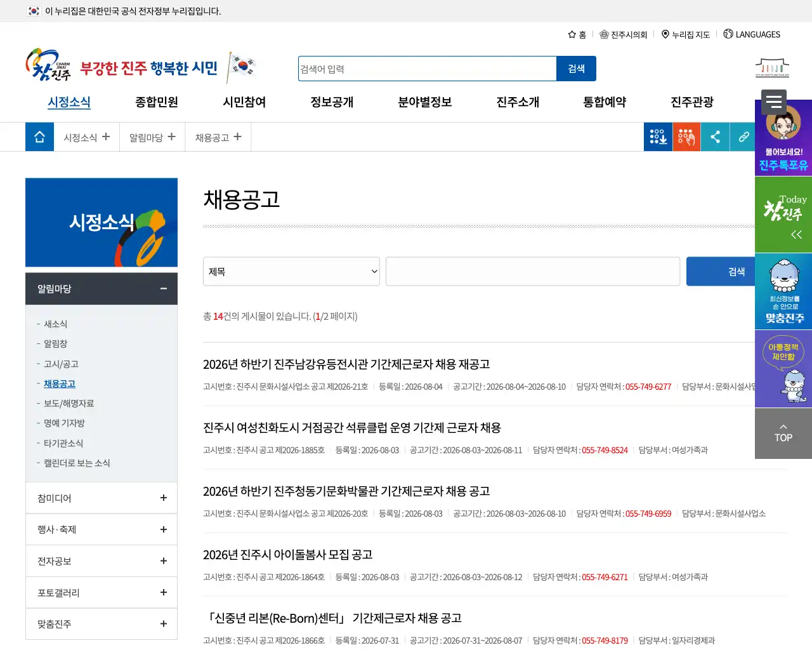The width and height of the screenshot is (812, 650).
Task: Expand the 행사·축제 sidebar section
Action: 101,529
